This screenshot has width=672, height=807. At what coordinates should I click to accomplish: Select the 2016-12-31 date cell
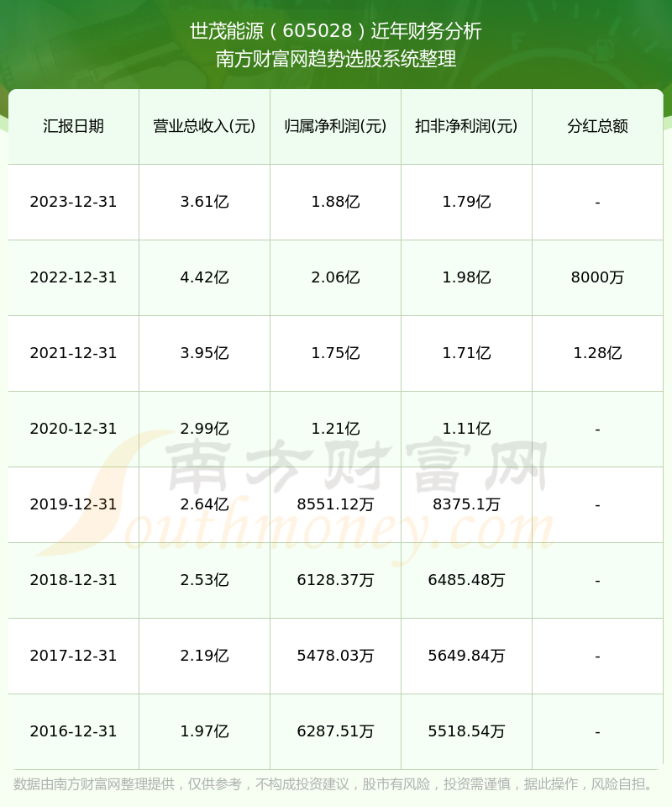tap(74, 731)
